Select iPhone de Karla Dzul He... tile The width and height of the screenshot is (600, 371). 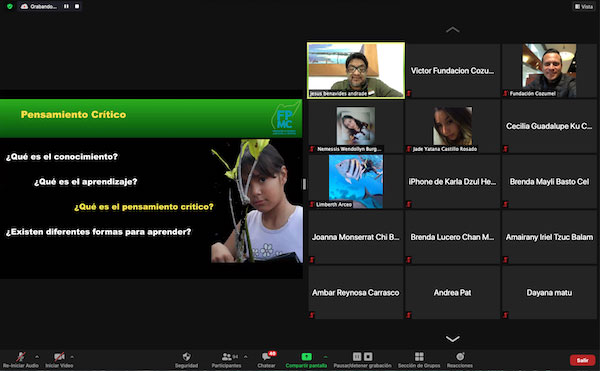tap(453, 181)
